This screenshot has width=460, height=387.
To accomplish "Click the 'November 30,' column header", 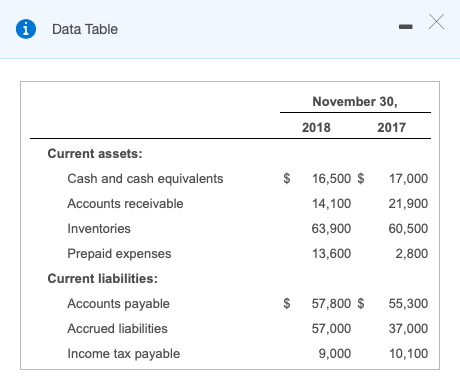I will point(355,101).
